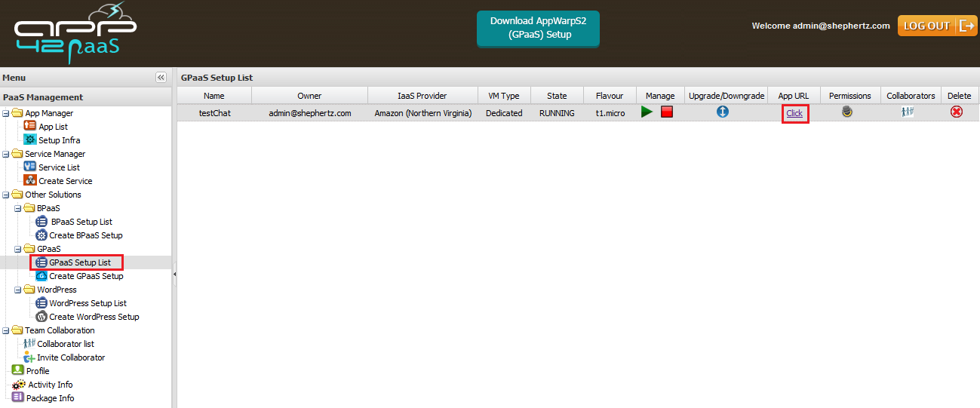Collapse the Other Solutions folder
980x408 pixels.
tap(6, 195)
